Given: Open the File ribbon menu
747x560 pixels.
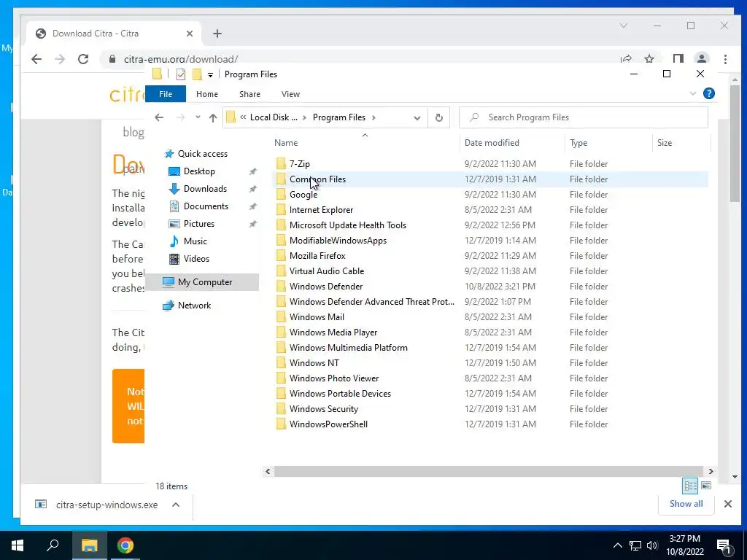Looking at the screenshot, I should [x=166, y=94].
